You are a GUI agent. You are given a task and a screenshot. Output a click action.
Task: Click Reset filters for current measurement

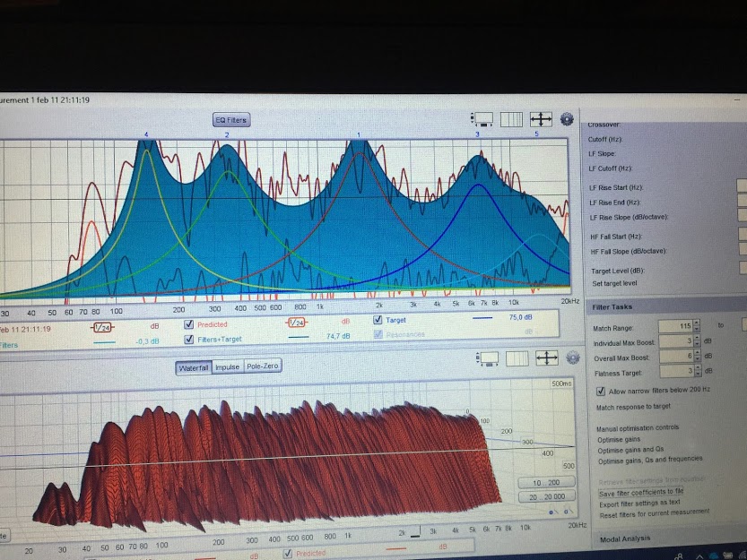tap(655, 514)
